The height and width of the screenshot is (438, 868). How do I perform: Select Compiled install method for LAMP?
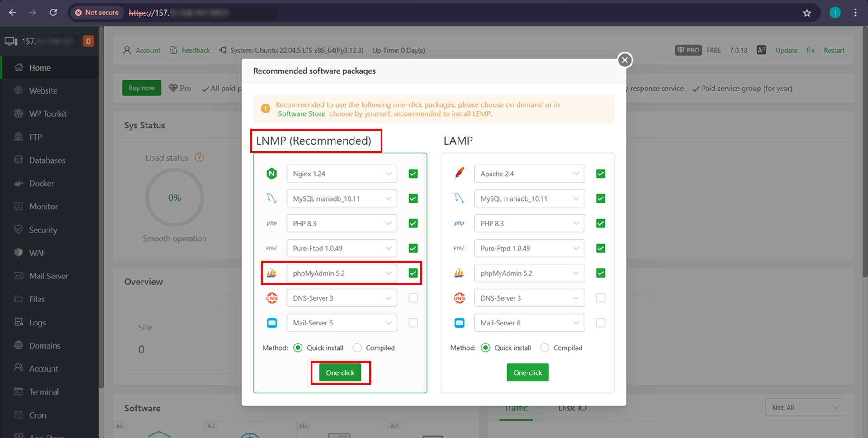545,348
